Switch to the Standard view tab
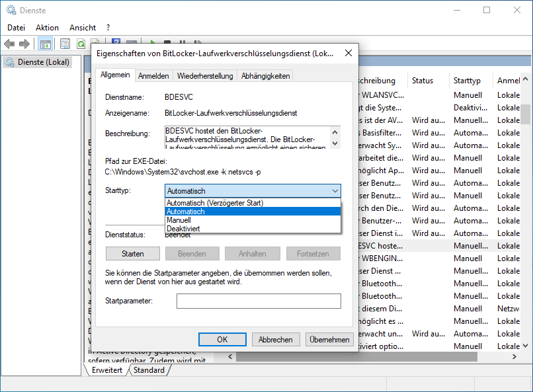The height and width of the screenshot is (392, 533). pos(149,370)
